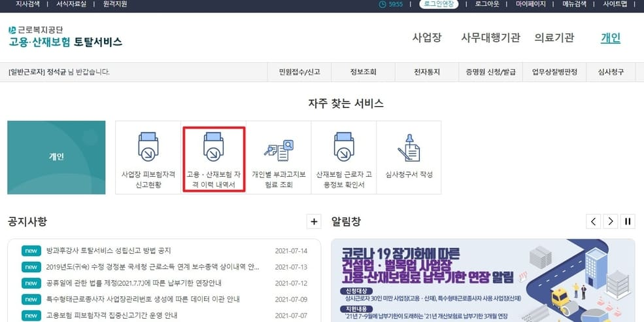The width and height of the screenshot is (644, 322).
Task: Open 메뉴검색
Action: tap(575, 4)
